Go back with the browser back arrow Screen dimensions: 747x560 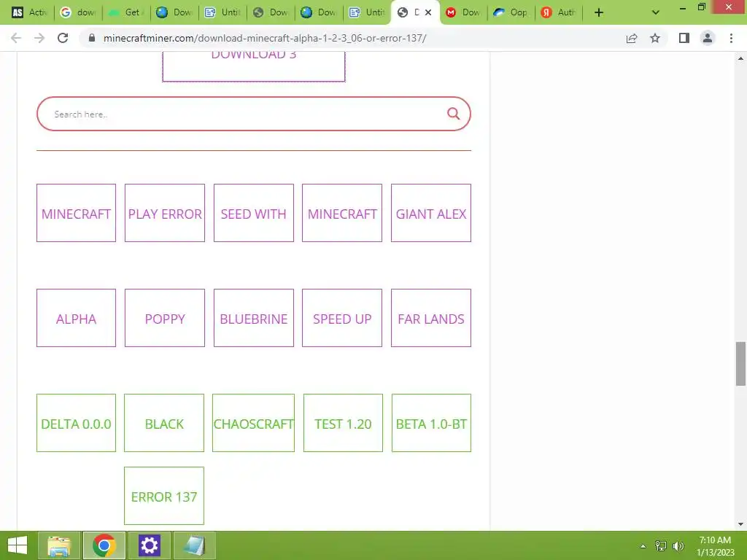16,38
